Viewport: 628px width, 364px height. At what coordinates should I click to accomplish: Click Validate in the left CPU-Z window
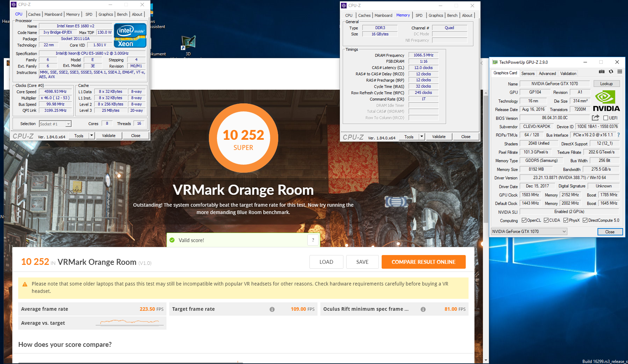coord(109,136)
